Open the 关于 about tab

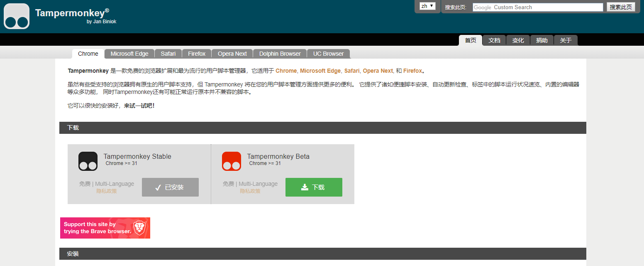point(566,40)
